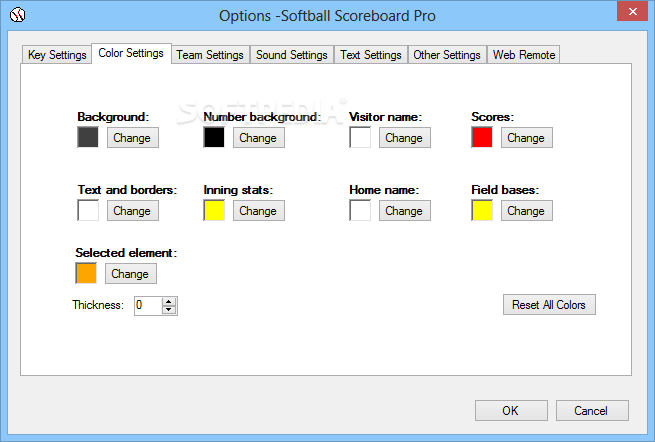Screen dimensions: 655x442
Task: Change the Selected element color
Action: (x=131, y=274)
